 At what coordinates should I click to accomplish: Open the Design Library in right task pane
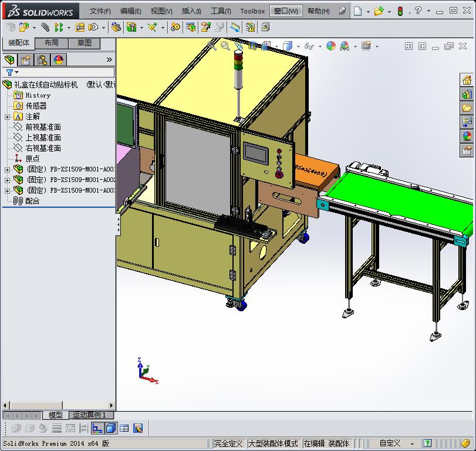click(467, 94)
